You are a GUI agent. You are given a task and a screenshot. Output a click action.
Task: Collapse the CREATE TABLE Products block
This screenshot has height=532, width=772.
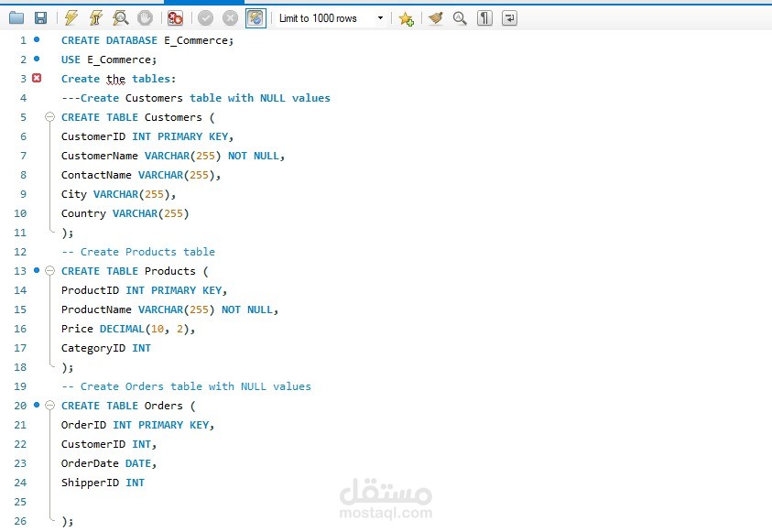tap(50, 271)
